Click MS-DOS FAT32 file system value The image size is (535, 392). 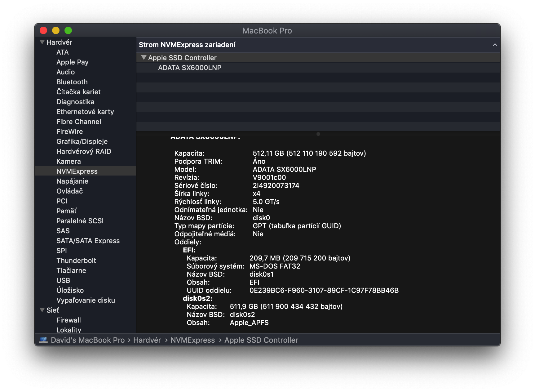click(x=275, y=266)
